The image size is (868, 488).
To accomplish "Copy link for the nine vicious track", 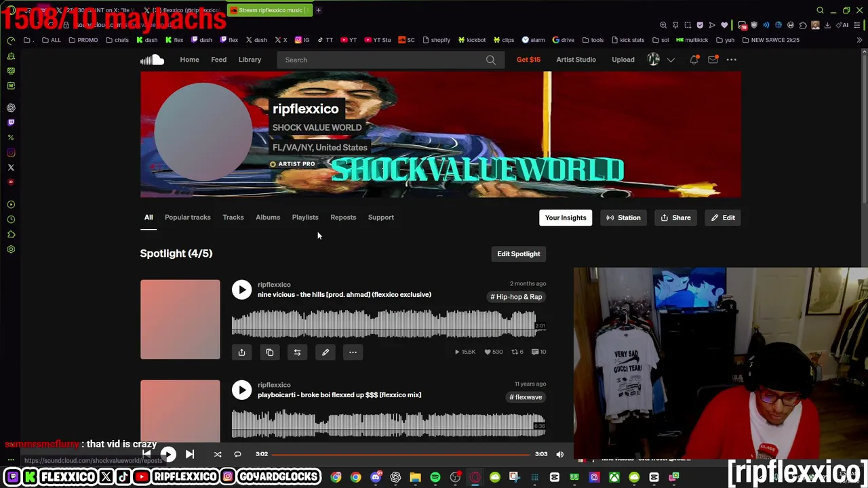I will (x=269, y=352).
